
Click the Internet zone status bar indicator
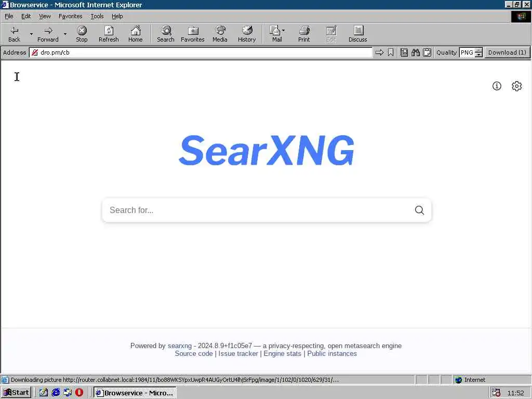click(470, 380)
